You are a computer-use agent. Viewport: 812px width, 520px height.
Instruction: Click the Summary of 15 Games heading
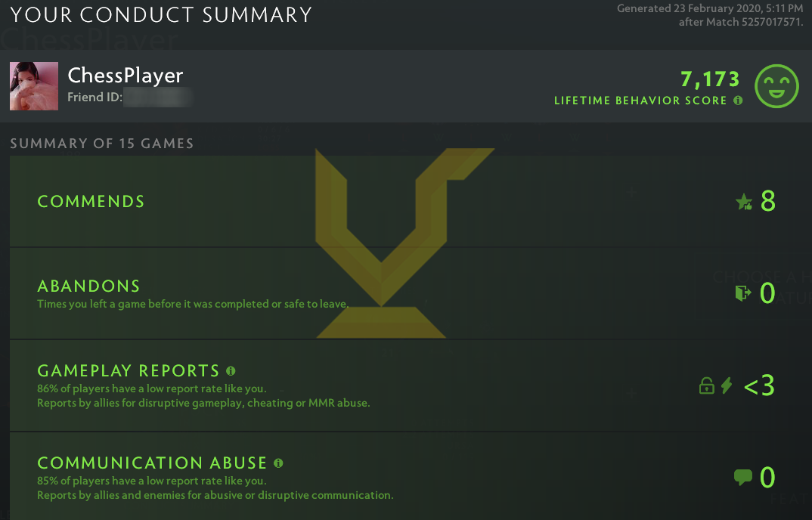pyautogui.click(x=101, y=144)
